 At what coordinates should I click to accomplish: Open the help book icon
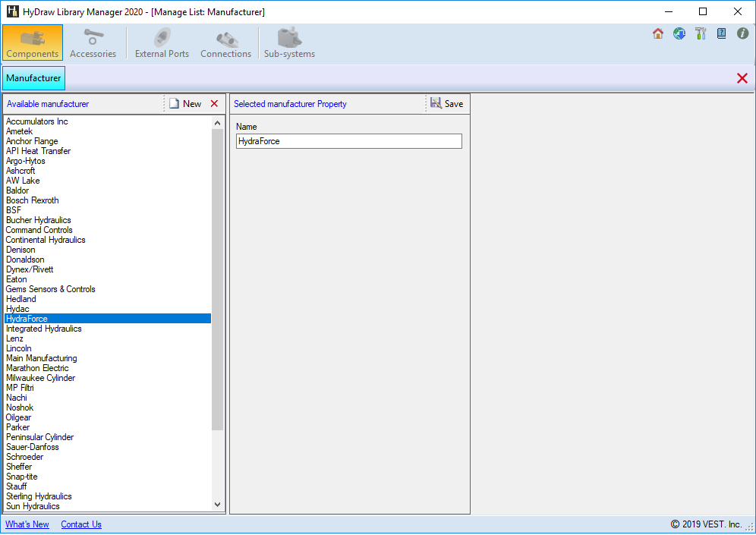pyautogui.click(x=721, y=33)
